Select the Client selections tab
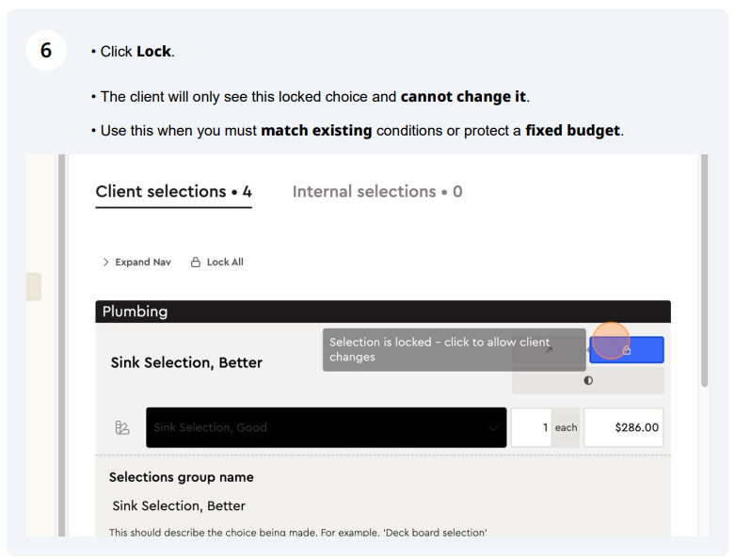Screen dimensions: 735x560 click(x=174, y=192)
